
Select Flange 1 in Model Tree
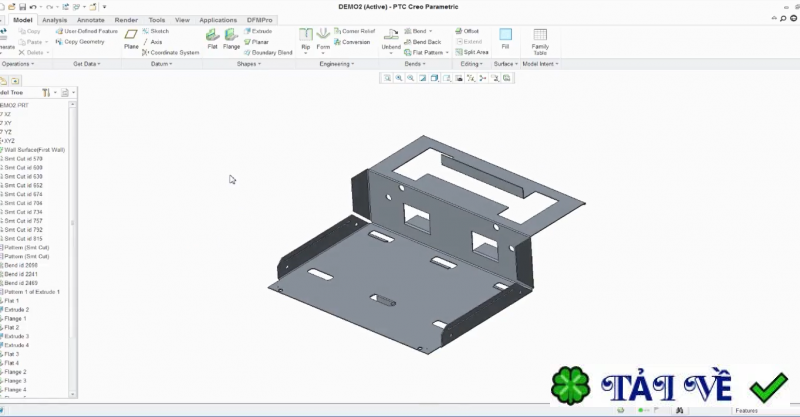[x=16, y=319]
